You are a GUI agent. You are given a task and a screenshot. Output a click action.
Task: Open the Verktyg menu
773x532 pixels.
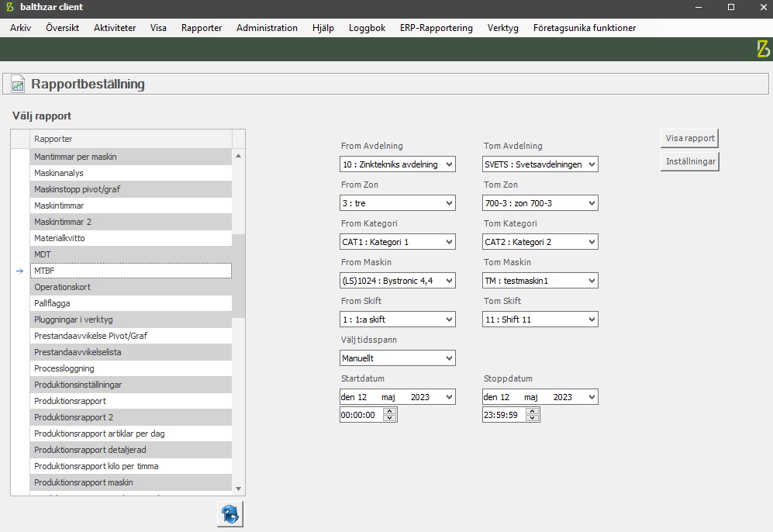(x=503, y=28)
